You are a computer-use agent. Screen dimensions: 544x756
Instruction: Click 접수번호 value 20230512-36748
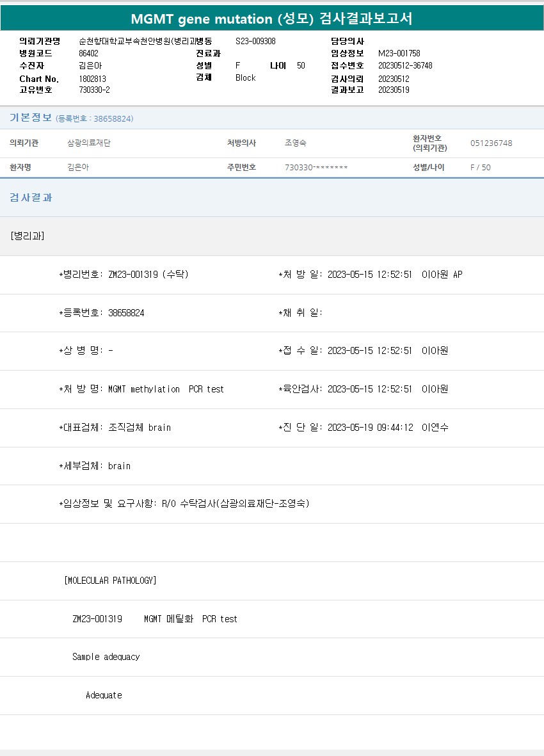tap(404, 66)
